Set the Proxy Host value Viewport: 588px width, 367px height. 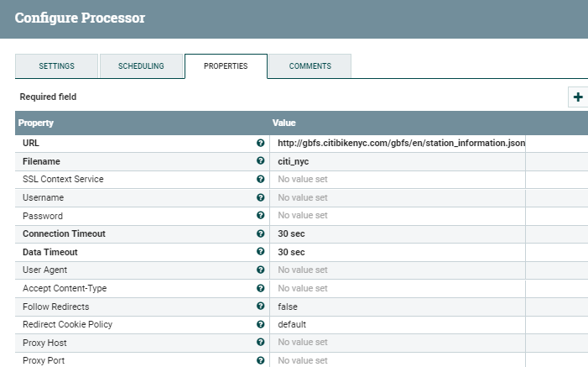pos(398,343)
